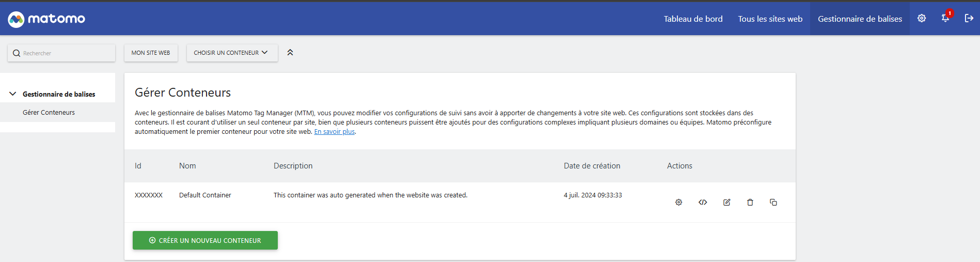This screenshot has width=980, height=262.
Task: Open Default Container settings gear icon
Action: point(678,203)
